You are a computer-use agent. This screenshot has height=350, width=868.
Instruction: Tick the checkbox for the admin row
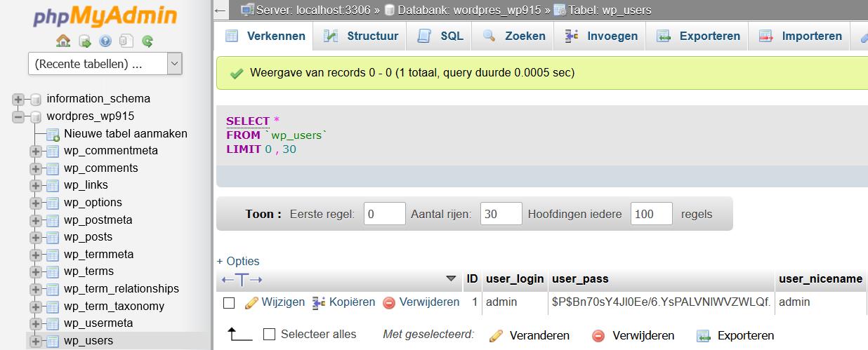(228, 303)
